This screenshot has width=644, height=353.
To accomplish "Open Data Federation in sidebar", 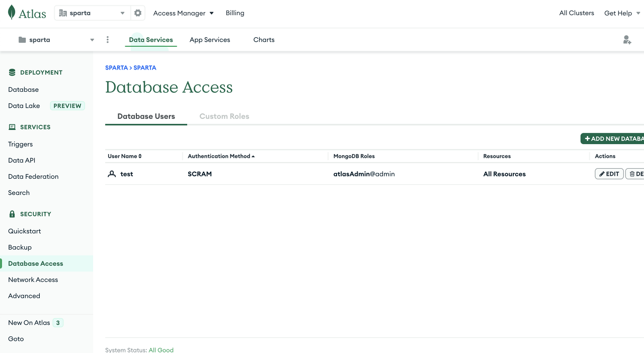I will tap(33, 176).
